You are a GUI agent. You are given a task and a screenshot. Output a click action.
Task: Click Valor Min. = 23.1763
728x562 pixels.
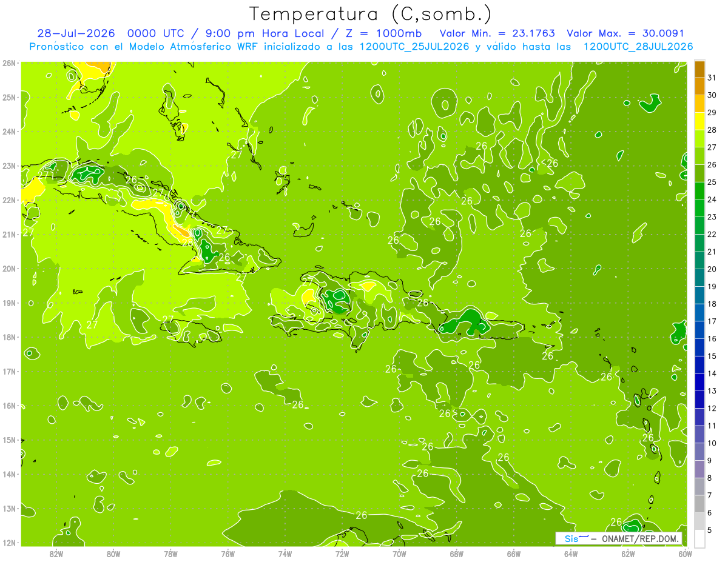497,33
